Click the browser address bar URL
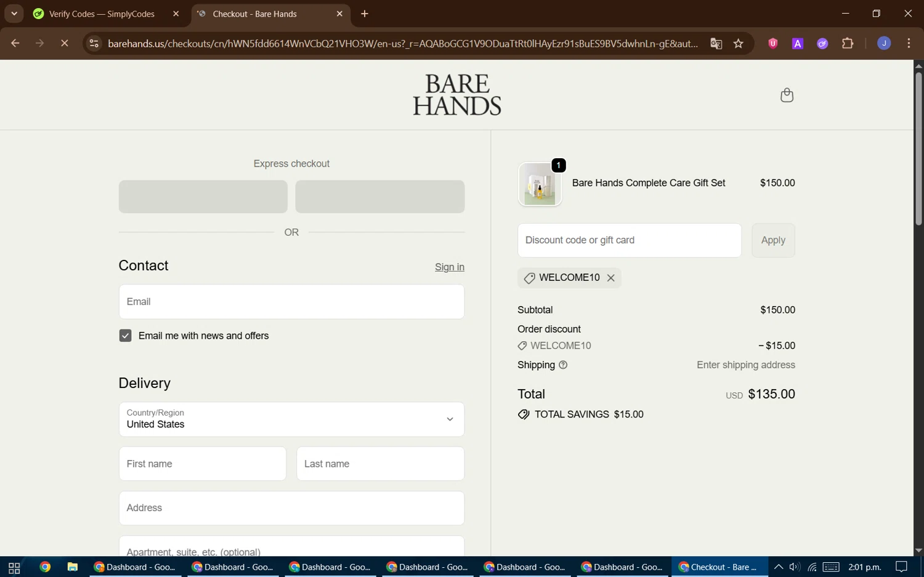The image size is (924, 577). pos(403,44)
